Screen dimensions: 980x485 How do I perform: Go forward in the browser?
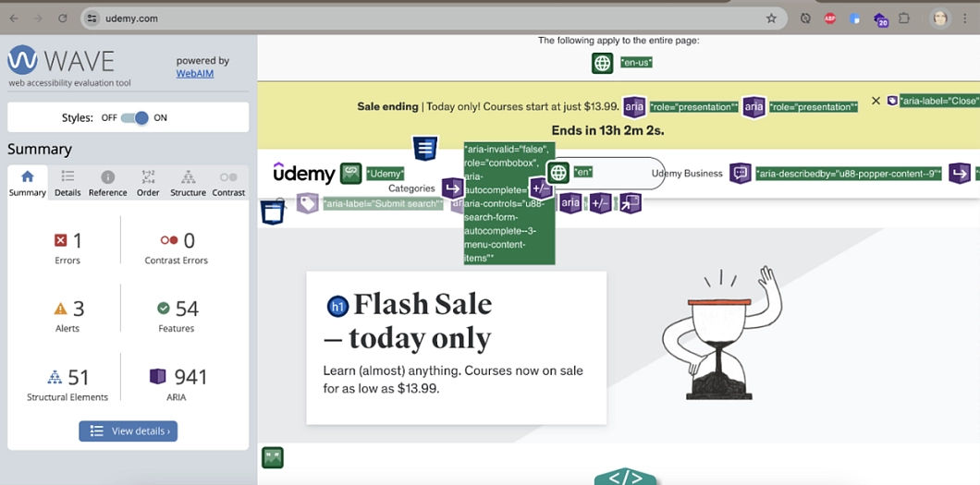pos(38,18)
